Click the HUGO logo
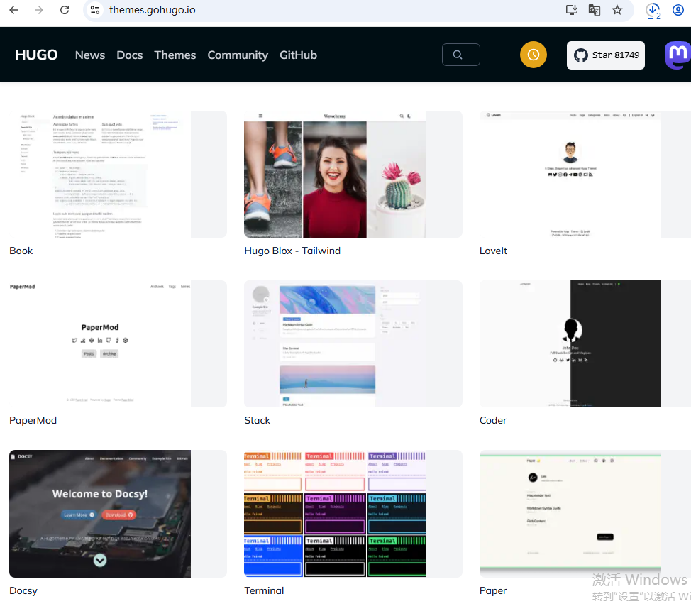The width and height of the screenshot is (691, 616). coord(36,55)
